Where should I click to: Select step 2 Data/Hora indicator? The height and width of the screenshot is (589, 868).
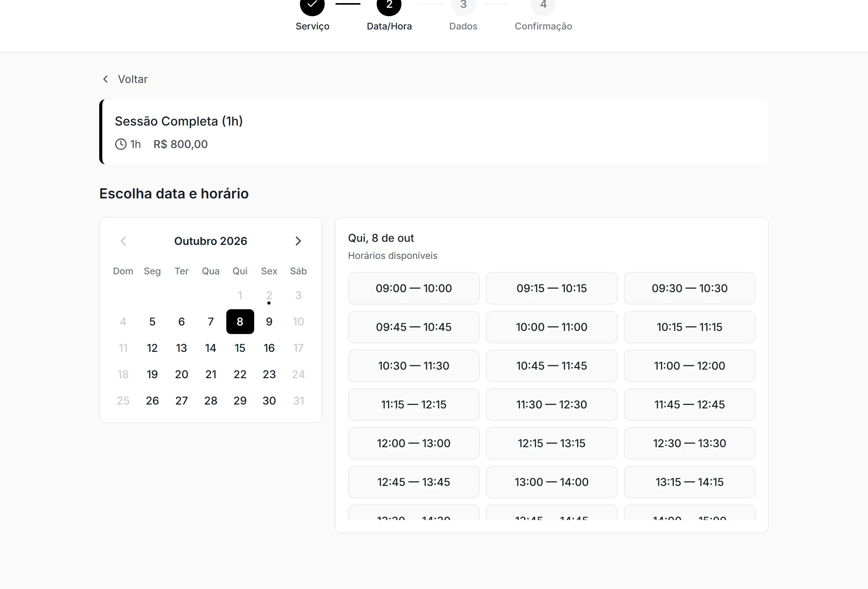(x=389, y=5)
